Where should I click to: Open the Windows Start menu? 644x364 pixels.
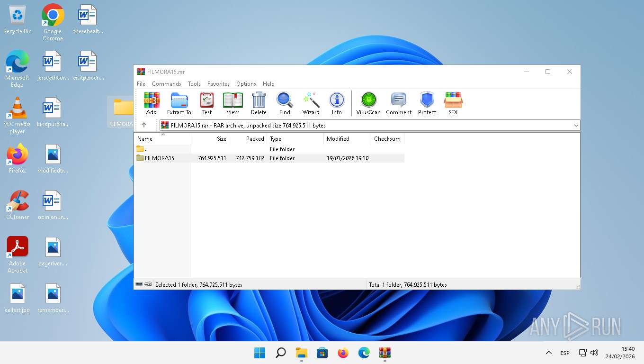click(x=259, y=353)
